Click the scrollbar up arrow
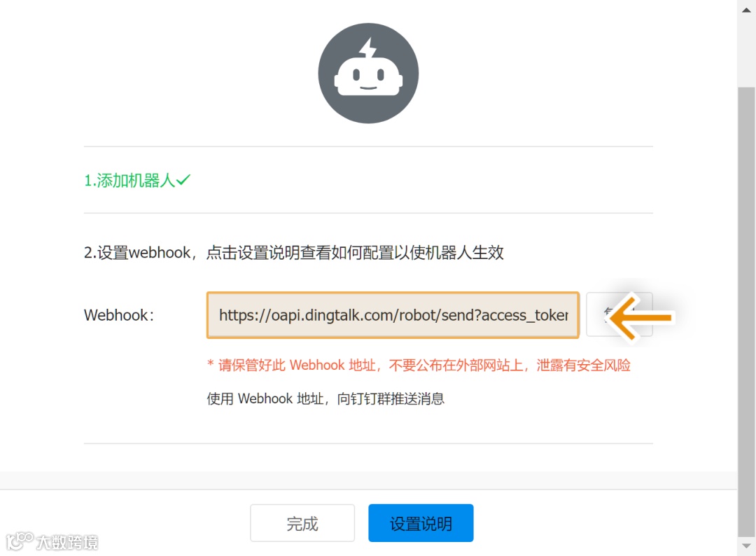 (746, 10)
